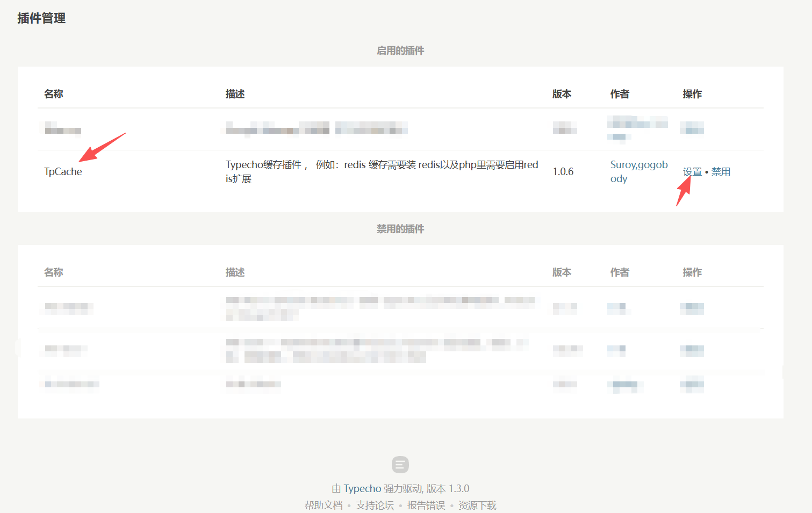This screenshot has width=812, height=513.
Task: Open the Typecho link in footer
Action: pos(362,489)
